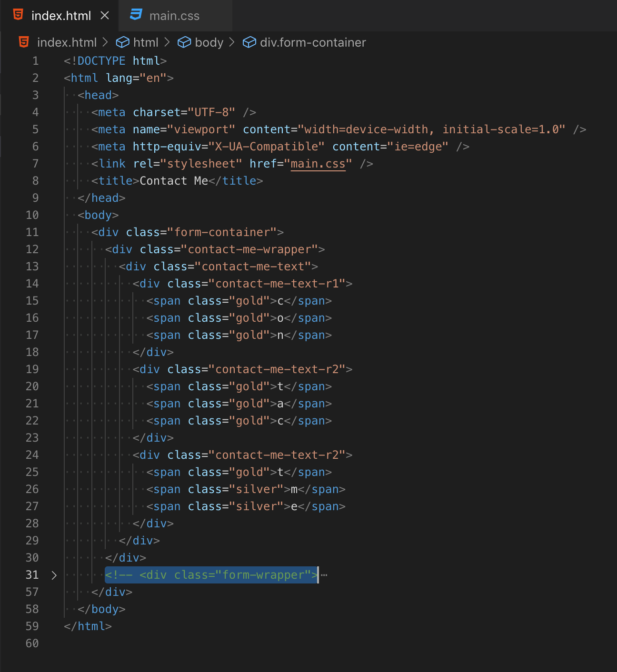This screenshot has height=672, width=617.
Task: Click the main.css stylesheet link on line 7
Action: point(317,164)
